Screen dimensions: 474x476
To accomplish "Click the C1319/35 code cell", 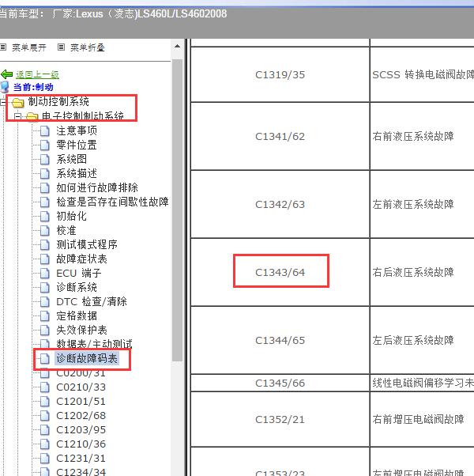I will [280, 74].
